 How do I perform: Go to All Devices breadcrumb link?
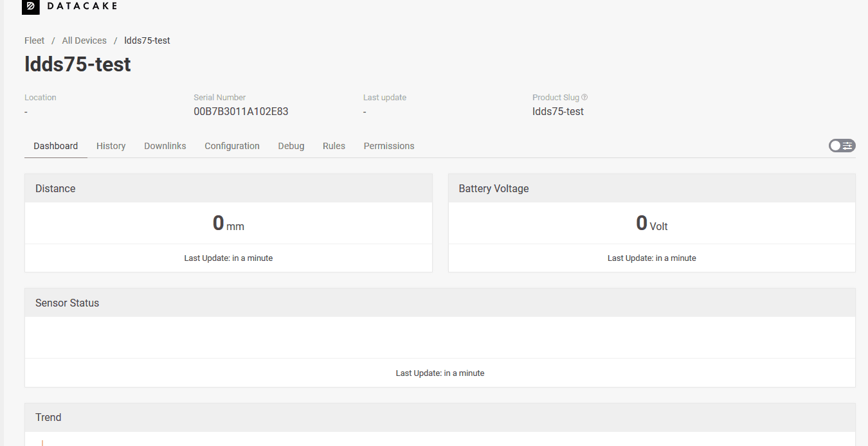click(x=84, y=40)
